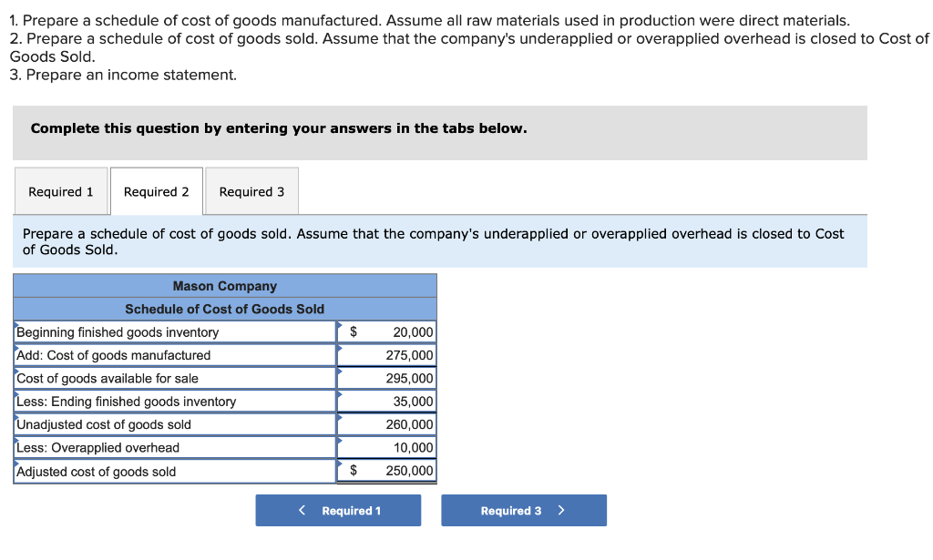Open the Cost of goods available for sale dropdown

175,379
